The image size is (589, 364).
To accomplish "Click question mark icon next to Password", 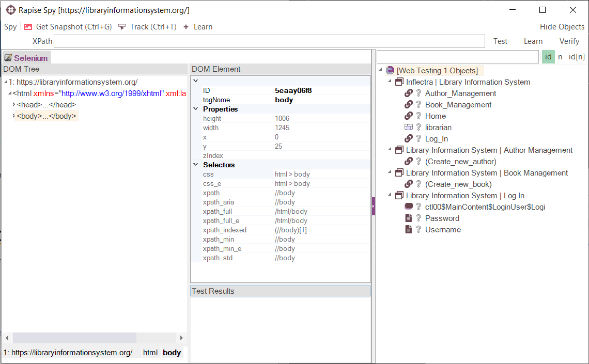I will 419,218.
